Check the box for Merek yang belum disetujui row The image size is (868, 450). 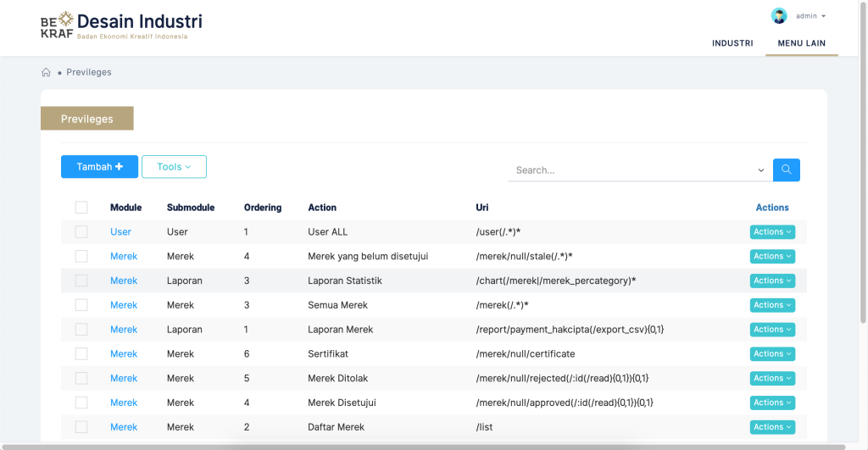[81, 256]
